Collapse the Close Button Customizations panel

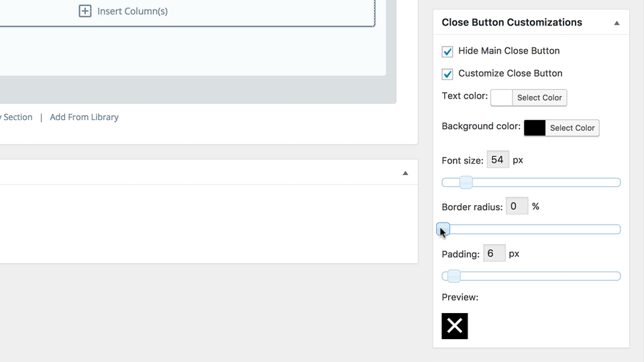point(616,23)
